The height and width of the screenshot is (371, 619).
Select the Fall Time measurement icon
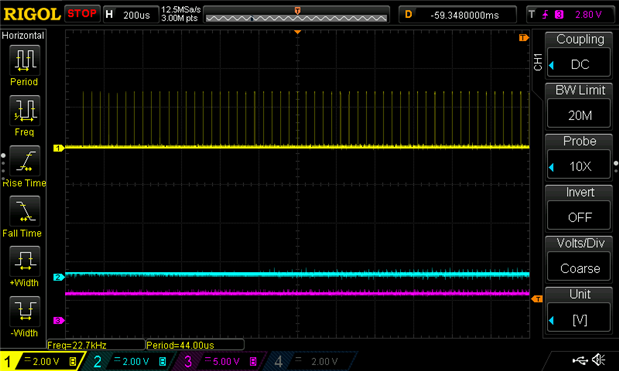pos(24,211)
